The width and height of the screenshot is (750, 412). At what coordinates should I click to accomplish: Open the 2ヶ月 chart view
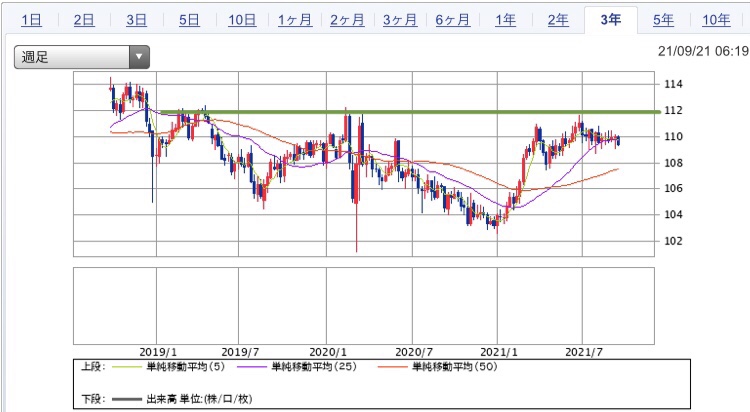point(347,20)
